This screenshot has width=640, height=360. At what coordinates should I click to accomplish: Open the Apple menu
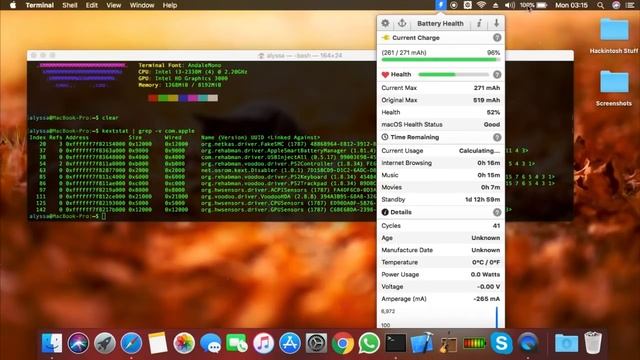click(13, 5)
